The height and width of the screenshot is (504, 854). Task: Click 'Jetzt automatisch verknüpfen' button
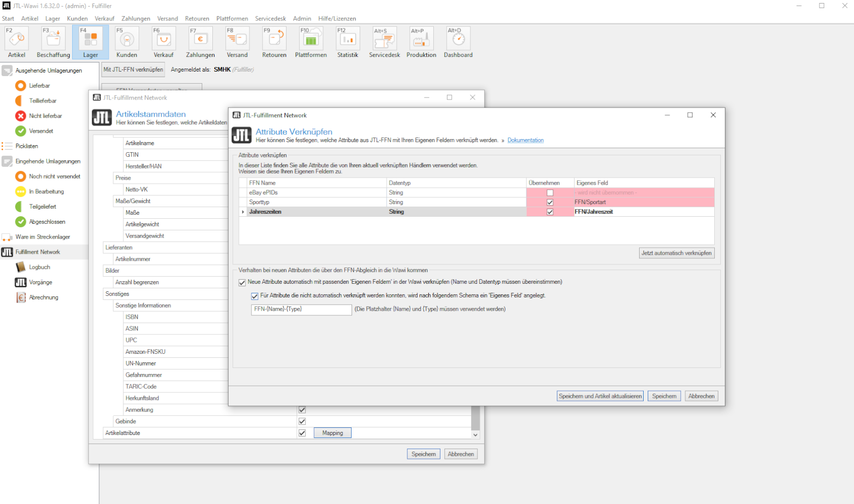[x=677, y=253]
